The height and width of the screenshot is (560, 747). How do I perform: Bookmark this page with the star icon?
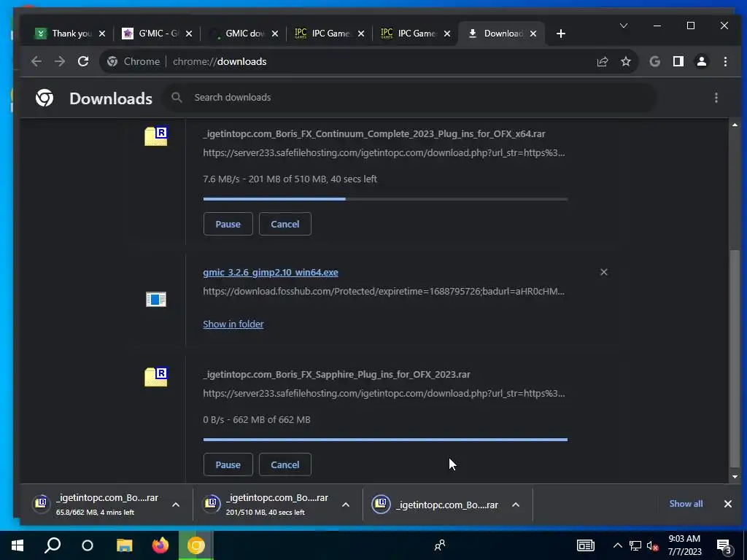point(625,61)
